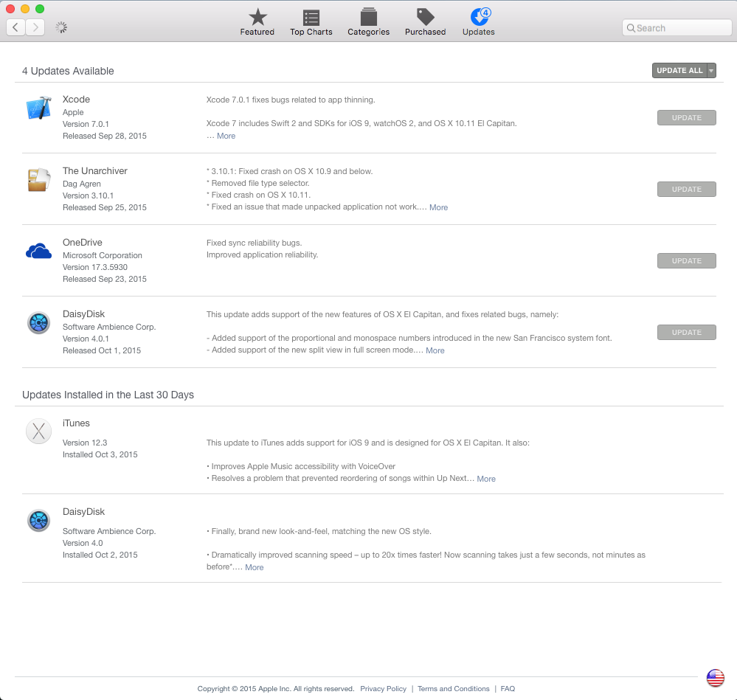Screen dimensions: 737x700
Task: Expand More for DaisyDisk 4.0 notes
Action: coord(255,567)
